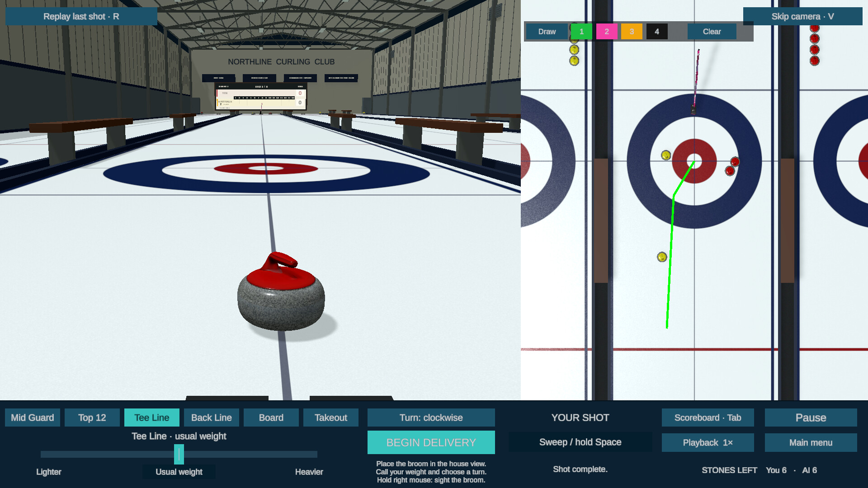Pause the game
Image resolution: width=868 pixels, height=488 pixels.
[811, 418]
